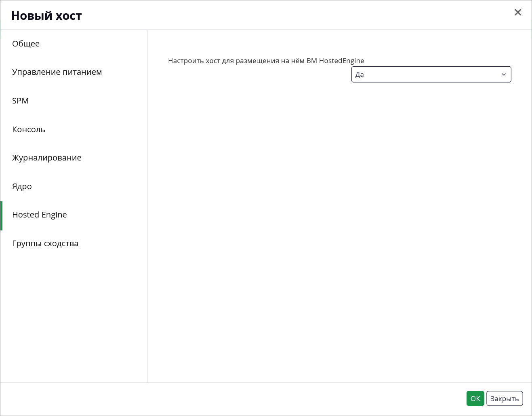Click the chevron arrow in the Да combo box

coord(504,74)
